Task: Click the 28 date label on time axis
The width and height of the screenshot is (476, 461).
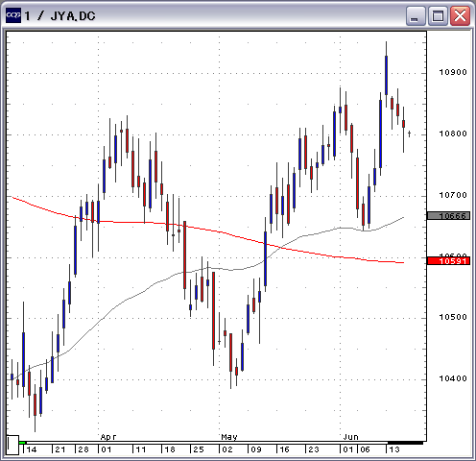Action: 83,449
